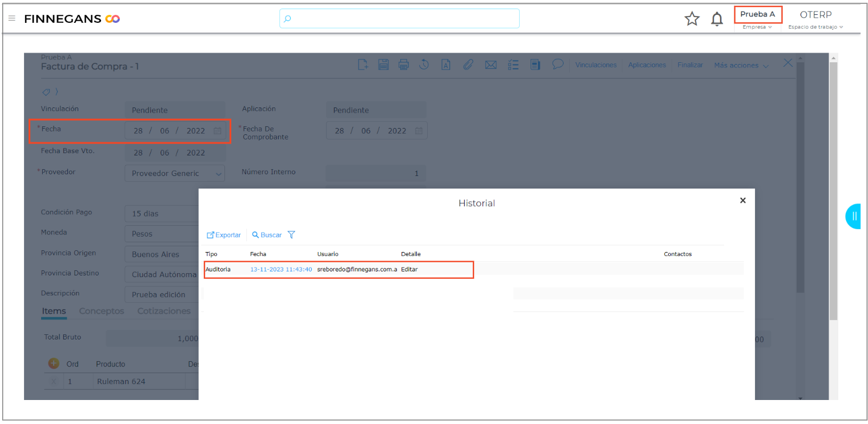Open notifications bell icon
Screen dimensions: 868x424
tap(717, 19)
